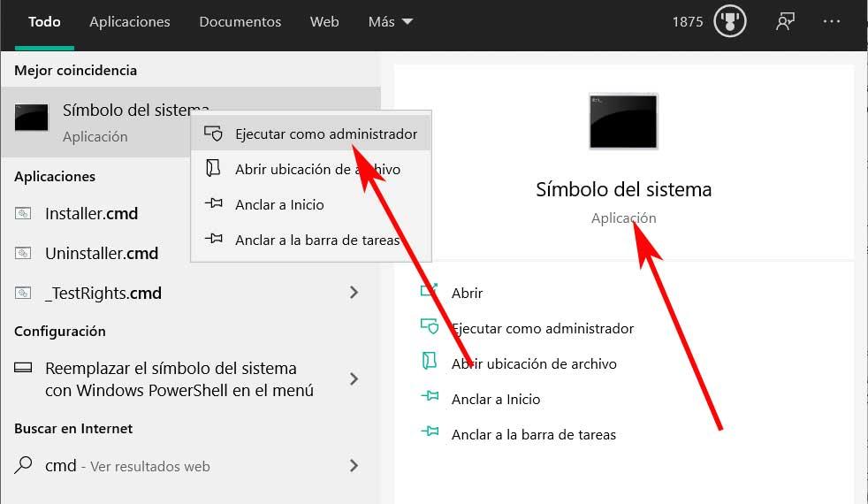This screenshot has height=504, width=868.
Task: Click pin icon beside context menu Anclar a Inicio
Action: [214, 203]
